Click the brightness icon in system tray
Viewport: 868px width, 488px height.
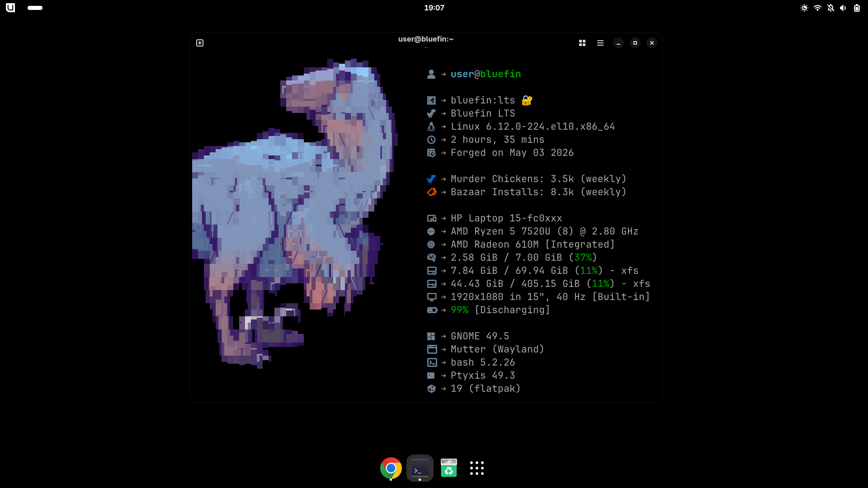[804, 8]
